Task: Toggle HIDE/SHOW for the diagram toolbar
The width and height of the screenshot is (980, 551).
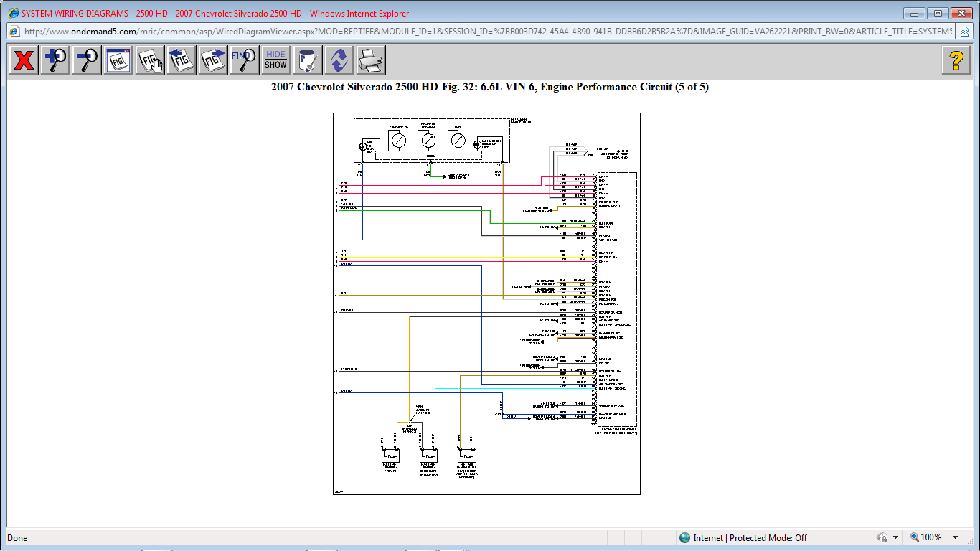Action: 275,60
